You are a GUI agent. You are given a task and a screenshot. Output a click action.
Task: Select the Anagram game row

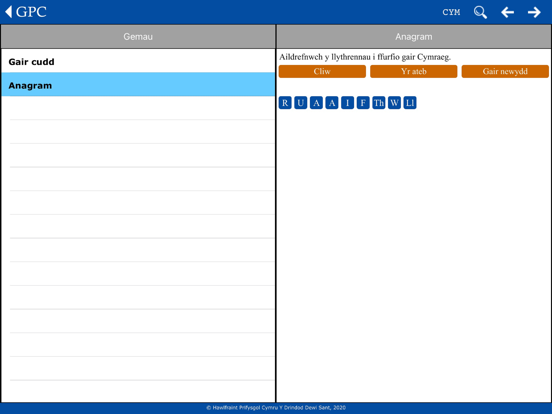point(138,84)
